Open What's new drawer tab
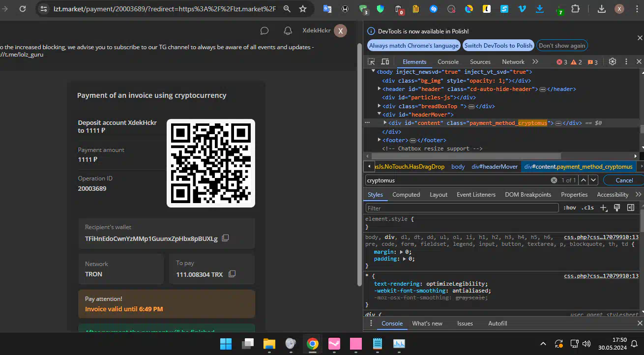Screen dimensions: 644x355 pyautogui.click(x=427, y=324)
